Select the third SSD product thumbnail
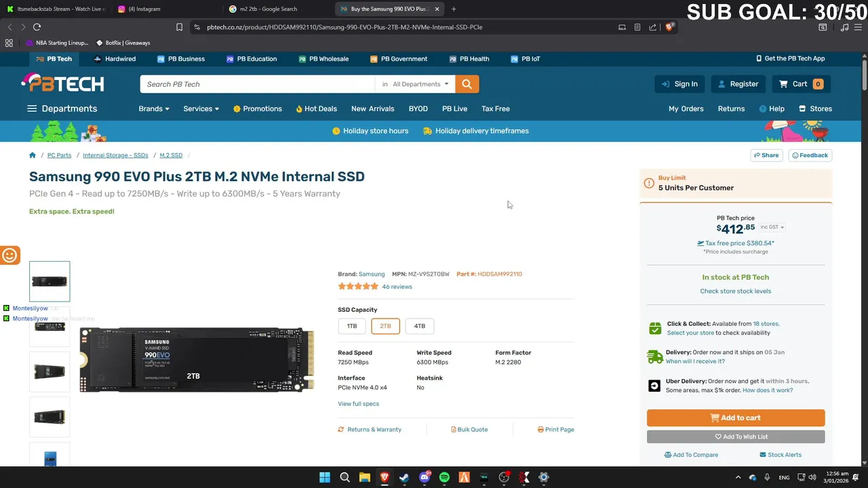This screenshot has height=488, width=868. 50,371
